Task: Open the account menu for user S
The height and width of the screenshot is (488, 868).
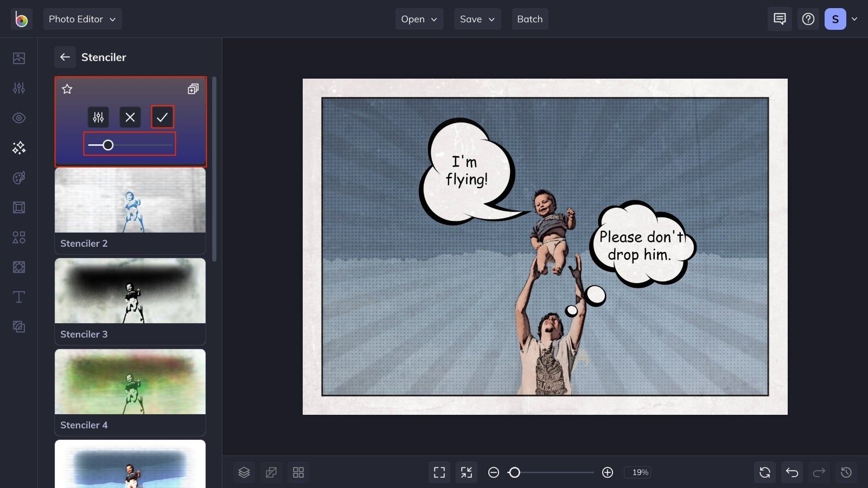Action: 840,19
